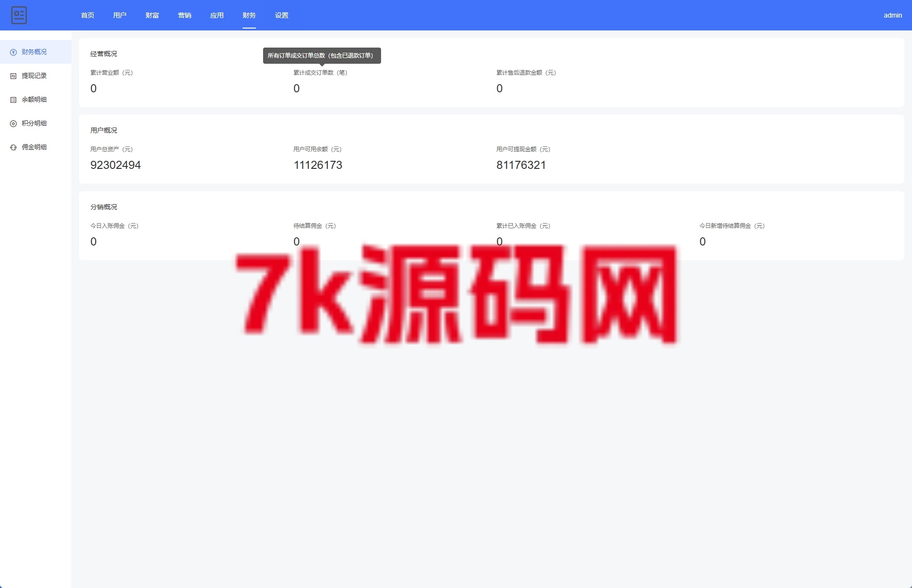Image resolution: width=912 pixels, height=588 pixels.
Task: Click the app logo icon in header
Action: click(19, 15)
